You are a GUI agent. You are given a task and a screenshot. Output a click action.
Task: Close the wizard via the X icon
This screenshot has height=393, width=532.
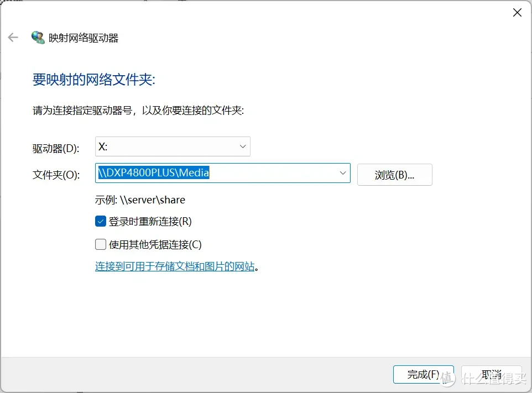517,12
